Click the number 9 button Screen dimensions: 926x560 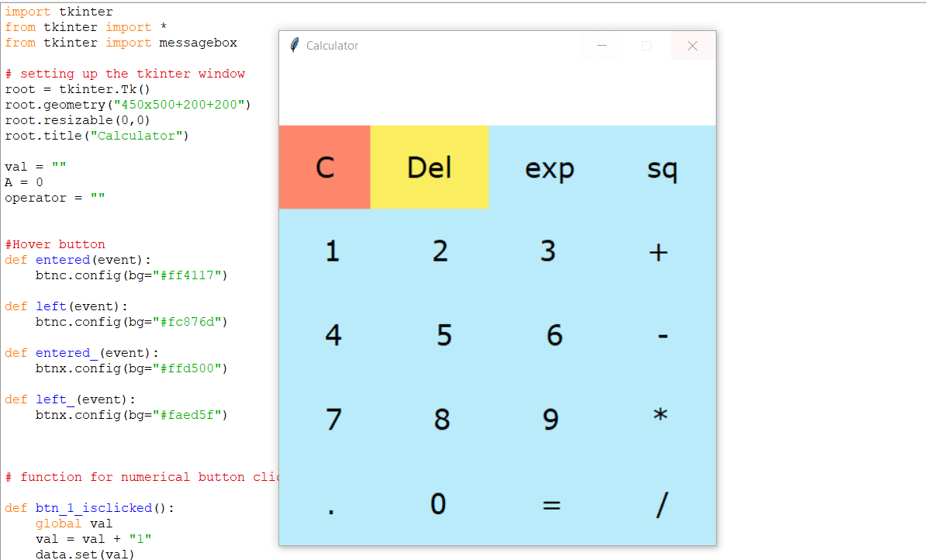[x=550, y=420]
